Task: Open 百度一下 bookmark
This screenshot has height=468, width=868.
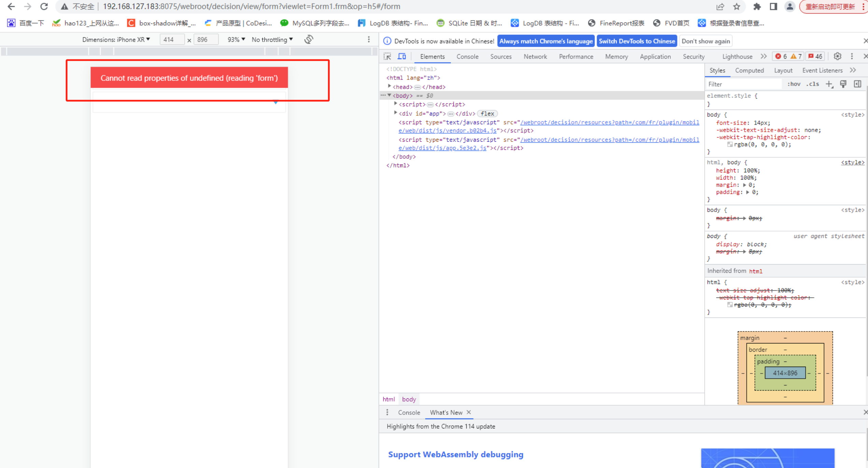Action: tap(26, 23)
